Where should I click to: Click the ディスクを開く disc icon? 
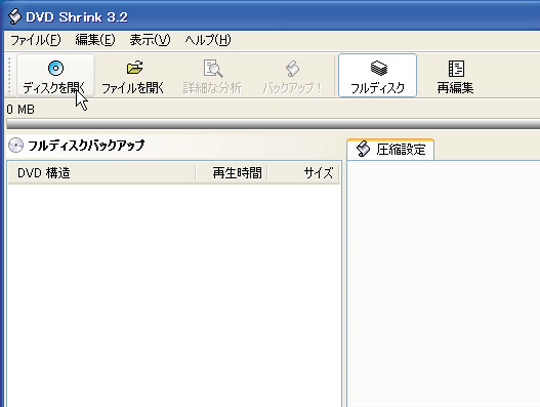tap(56, 68)
